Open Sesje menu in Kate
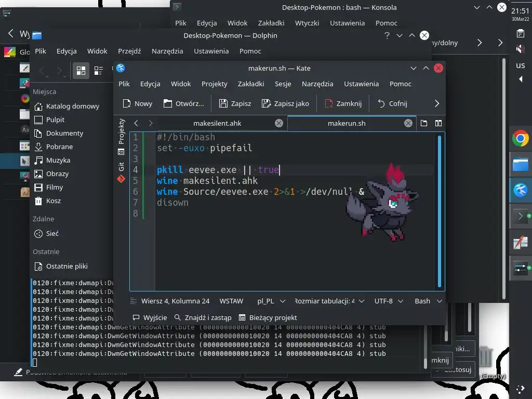The width and height of the screenshot is (532, 399). [x=283, y=84]
